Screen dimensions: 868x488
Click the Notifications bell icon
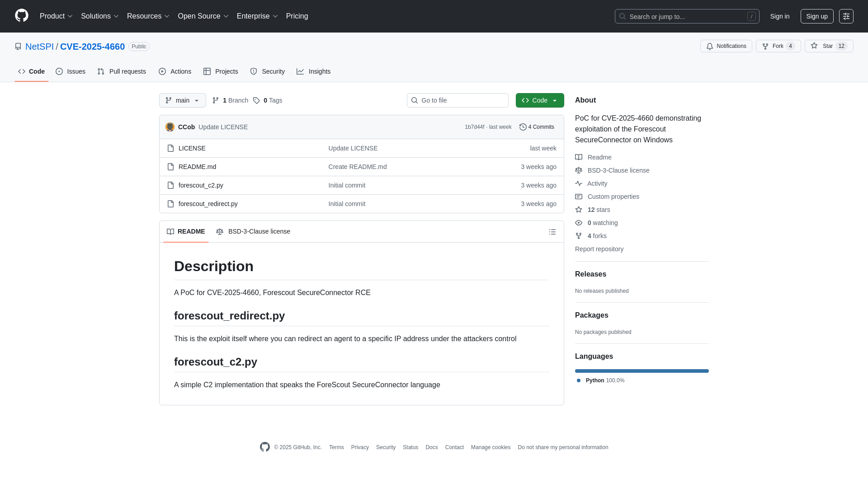710,46
